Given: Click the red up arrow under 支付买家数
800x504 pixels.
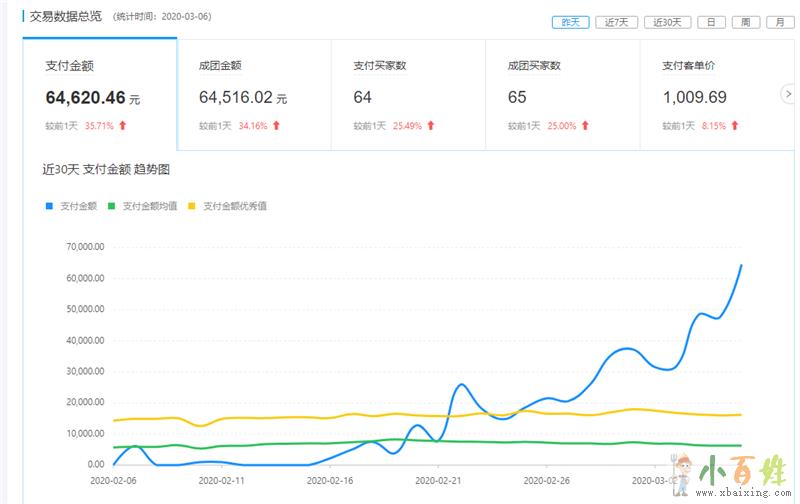Looking at the screenshot, I should coord(431,126).
